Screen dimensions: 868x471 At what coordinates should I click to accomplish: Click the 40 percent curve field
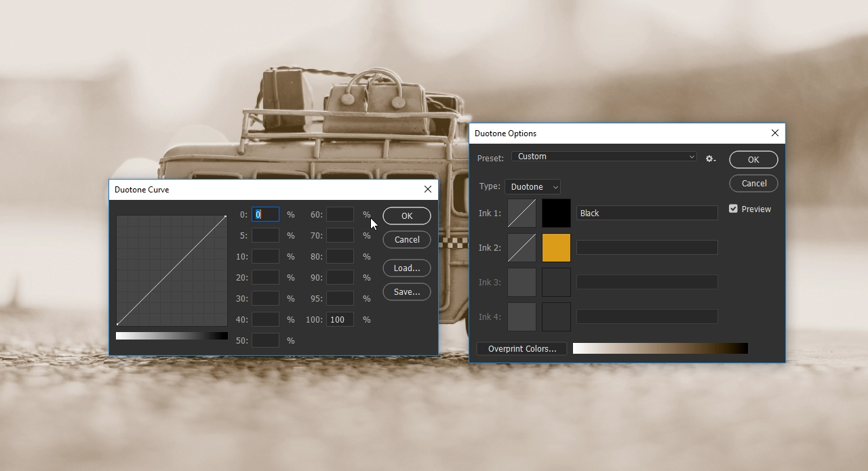coord(265,320)
